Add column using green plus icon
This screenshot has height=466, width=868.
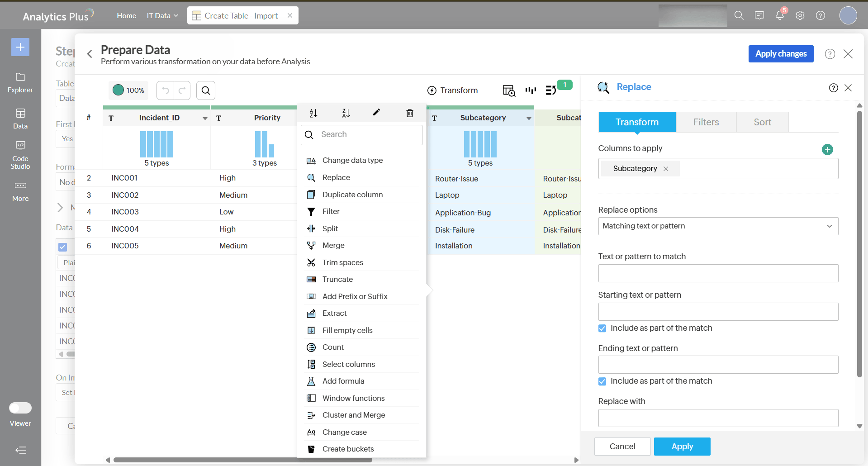[x=827, y=150]
